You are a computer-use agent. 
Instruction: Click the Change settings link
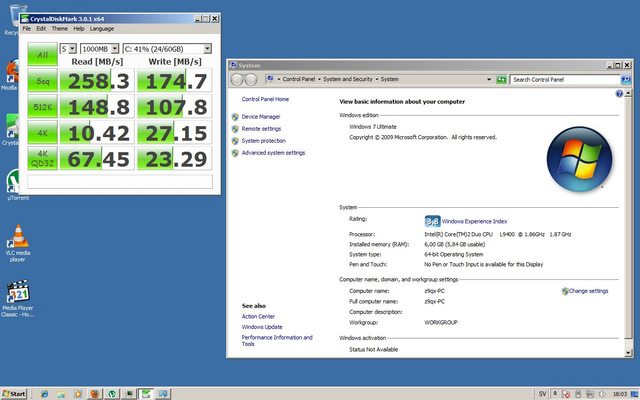pyautogui.click(x=588, y=291)
